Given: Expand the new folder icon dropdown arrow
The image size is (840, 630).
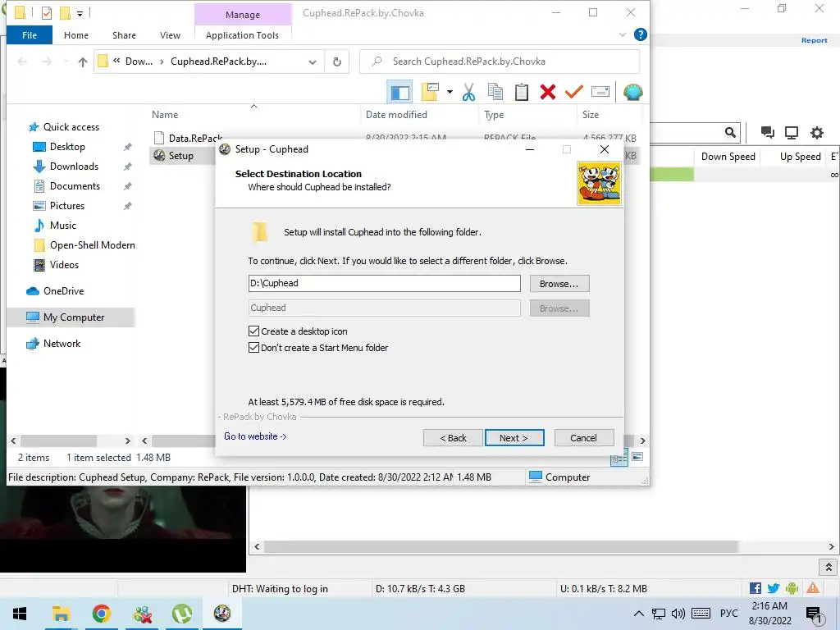Looking at the screenshot, I should [450, 92].
